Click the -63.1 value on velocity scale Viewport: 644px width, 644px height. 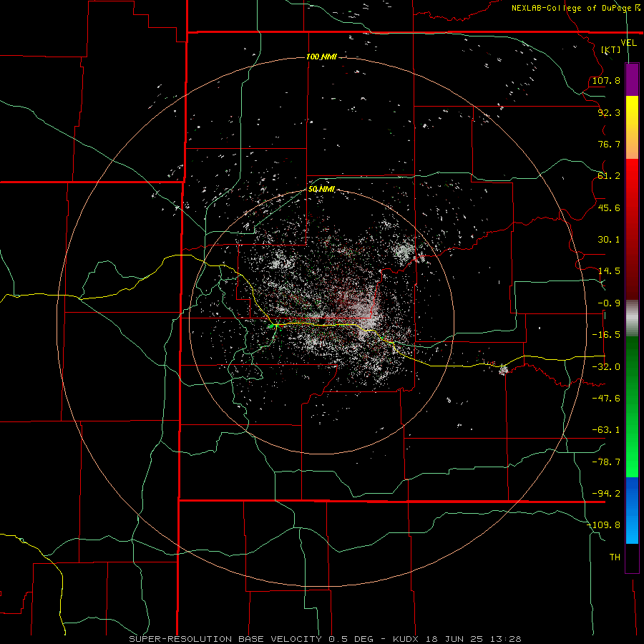click(x=606, y=430)
